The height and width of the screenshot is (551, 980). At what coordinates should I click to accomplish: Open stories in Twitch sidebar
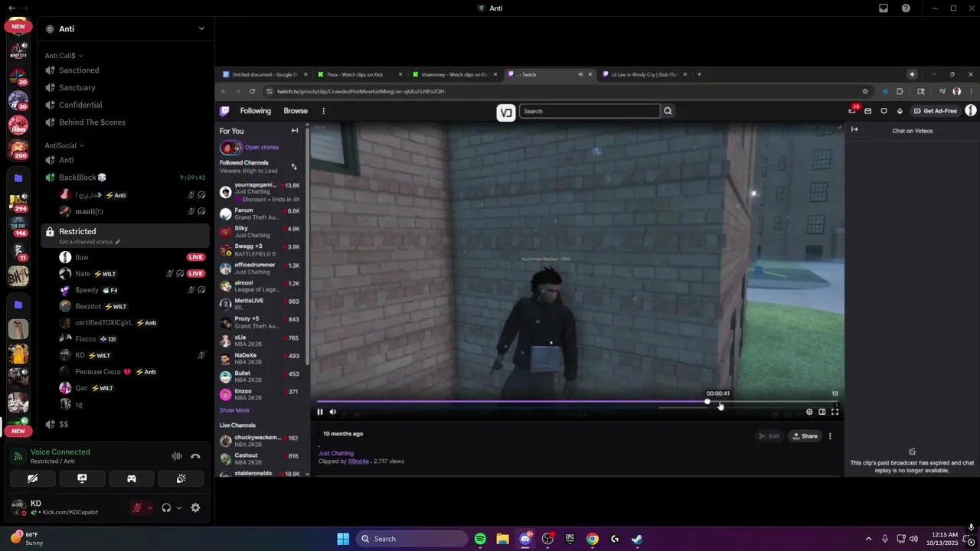point(262,147)
